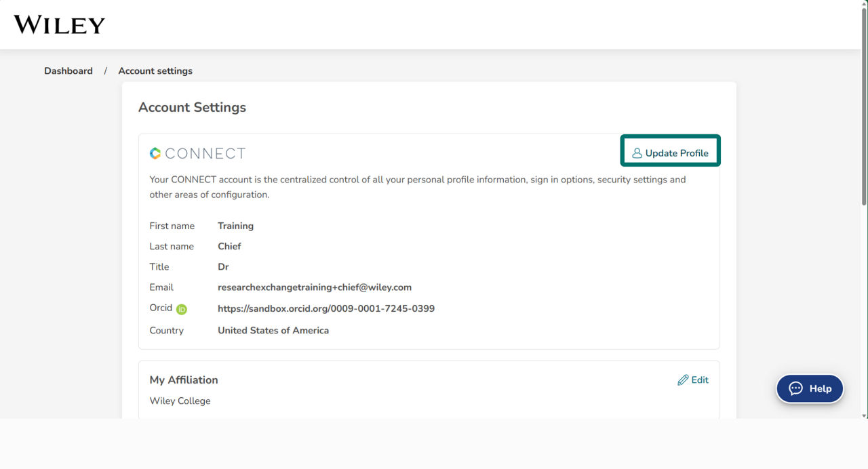The image size is (868, 469).
Task: Click the My Affiliation heading
Action: [184, 380]
